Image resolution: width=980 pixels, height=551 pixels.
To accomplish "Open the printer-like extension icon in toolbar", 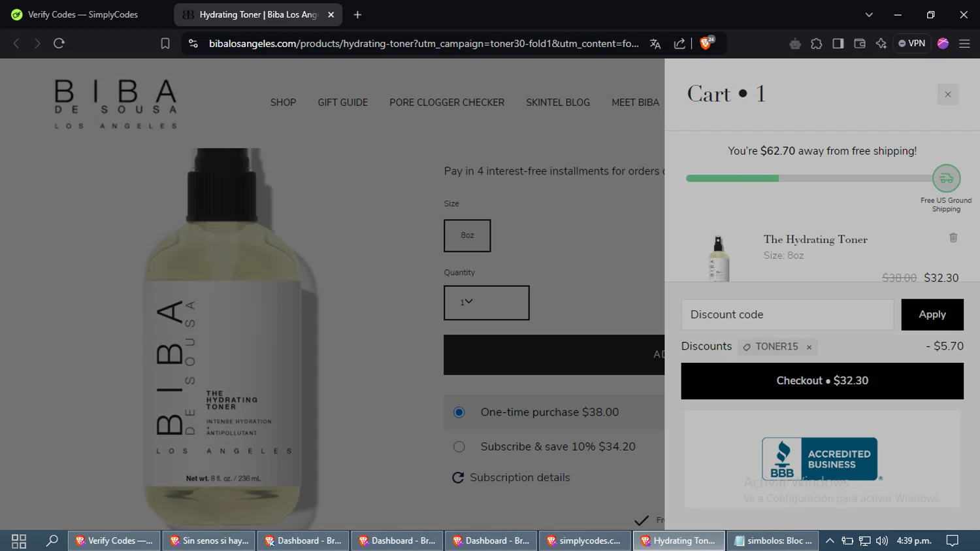I will (795, 43).
